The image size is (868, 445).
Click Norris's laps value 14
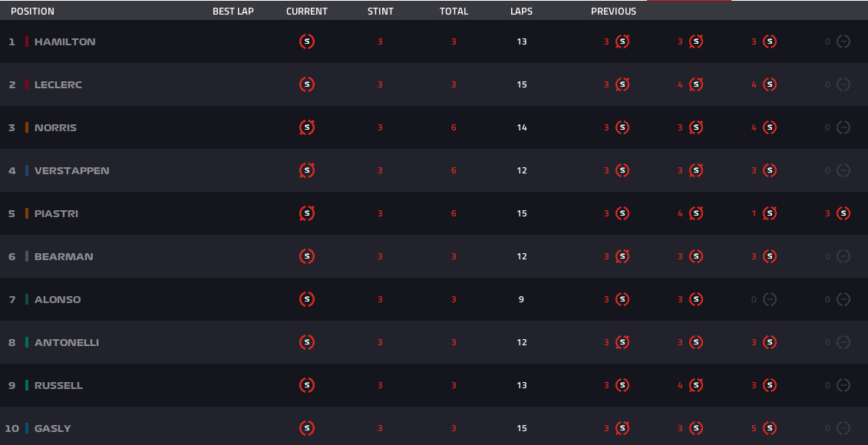pyautogui.click(x=521, y=127)
